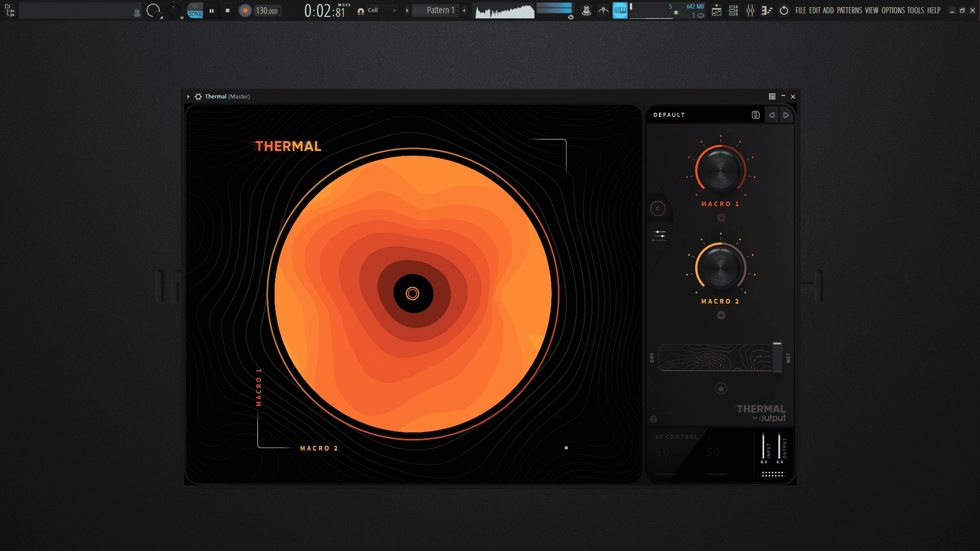The image size is (980, 551).
Task: Open the EDIT menu
Action: point(815,10)
